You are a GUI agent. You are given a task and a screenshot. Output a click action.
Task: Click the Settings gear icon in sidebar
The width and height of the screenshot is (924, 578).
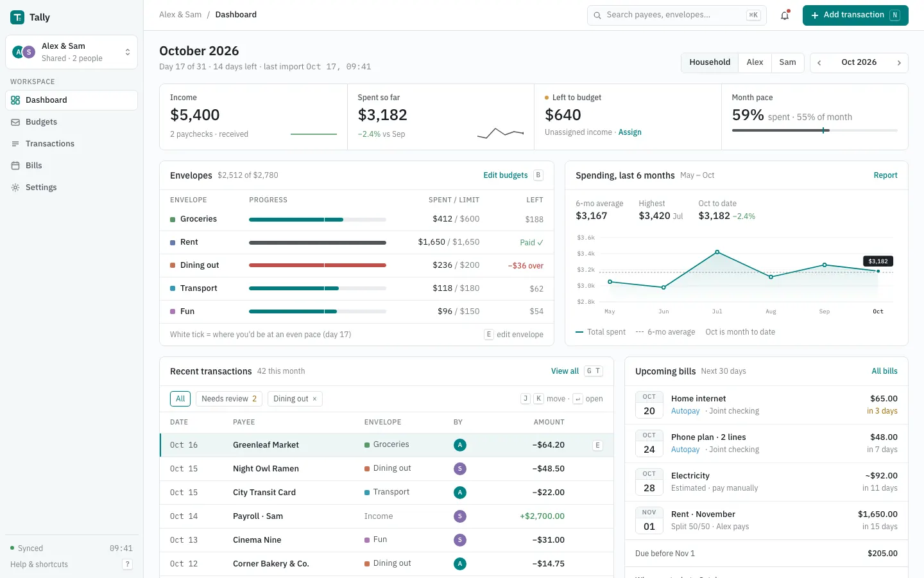[15, 188]
